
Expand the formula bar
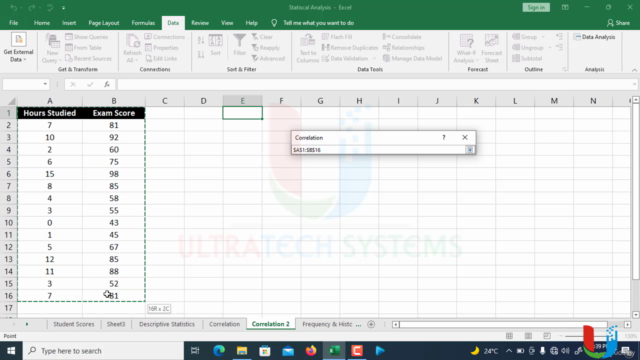(x=634, y=84)
